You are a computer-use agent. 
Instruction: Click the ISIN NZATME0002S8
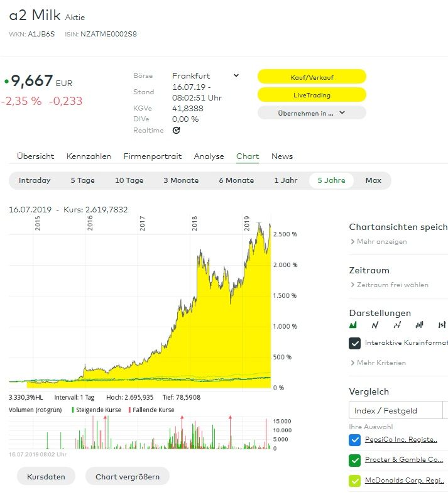point(109,34)
